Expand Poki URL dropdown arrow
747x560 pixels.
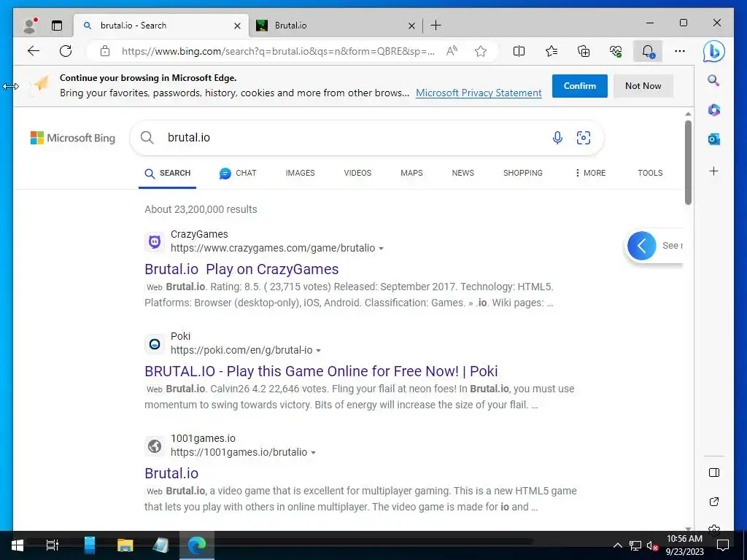pos(318,351)
